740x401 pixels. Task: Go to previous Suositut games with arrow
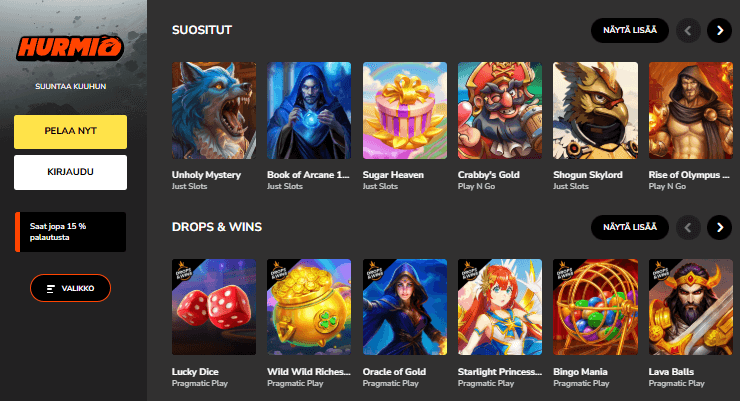[x=688, y=31]
